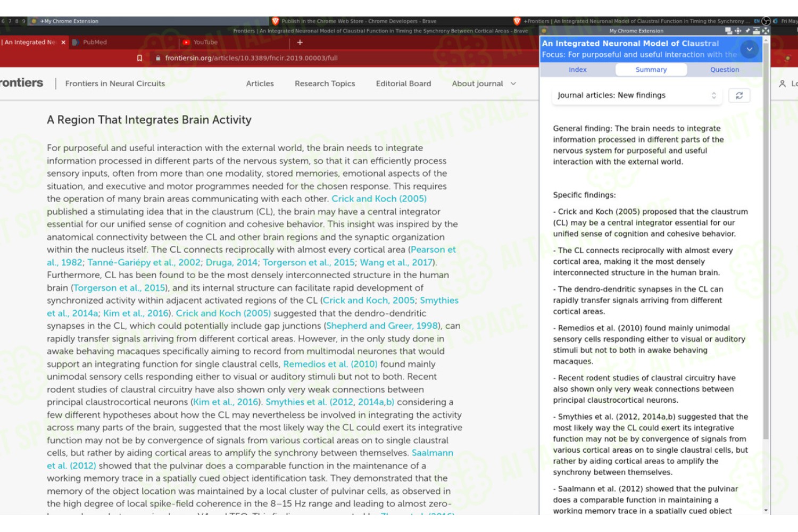Click the Frontiers logo

(x=21, y=83)
